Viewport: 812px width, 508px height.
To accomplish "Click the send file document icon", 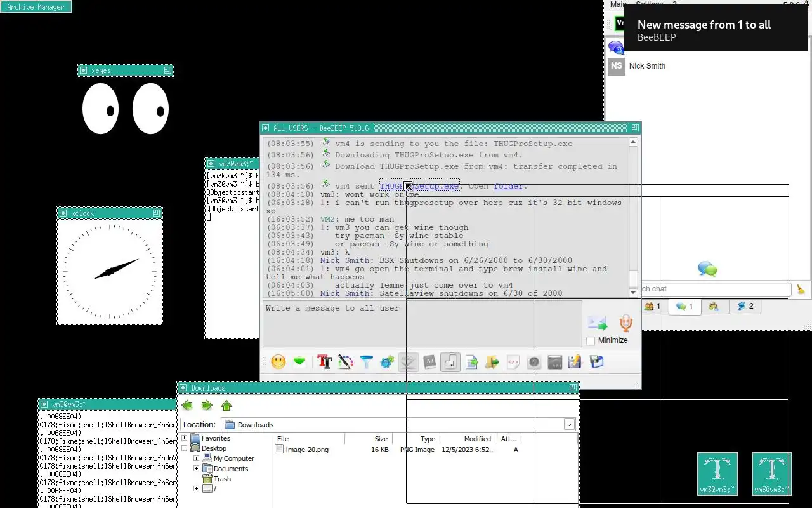I will point(471,362).
